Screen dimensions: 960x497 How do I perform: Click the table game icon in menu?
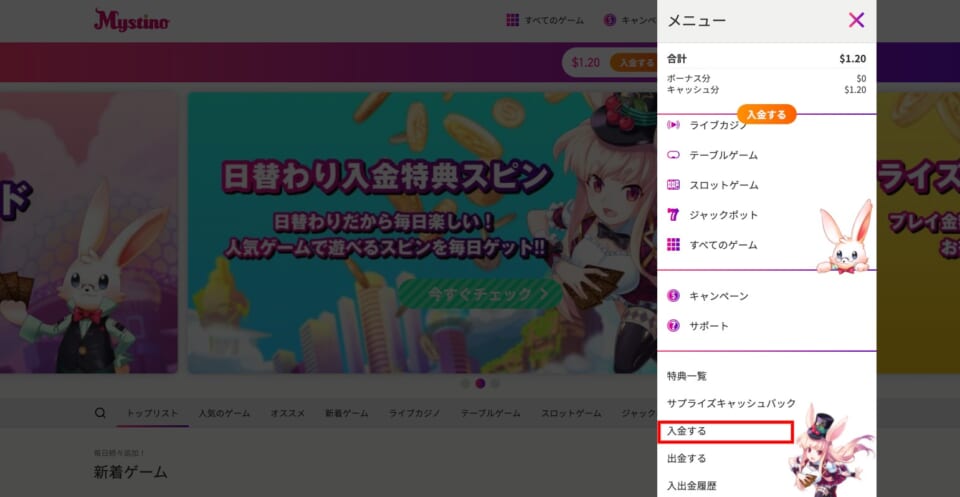(x=673, y=155)
